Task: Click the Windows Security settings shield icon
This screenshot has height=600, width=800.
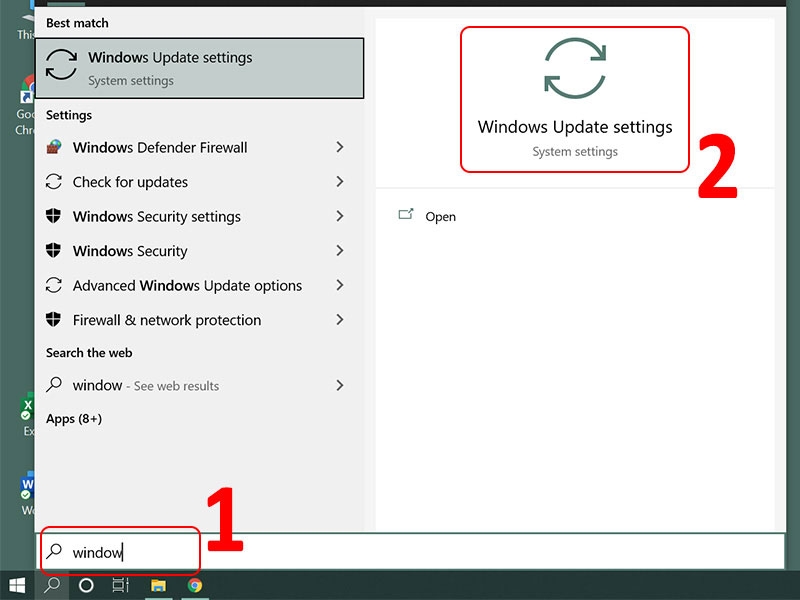Action: point(54,216)
